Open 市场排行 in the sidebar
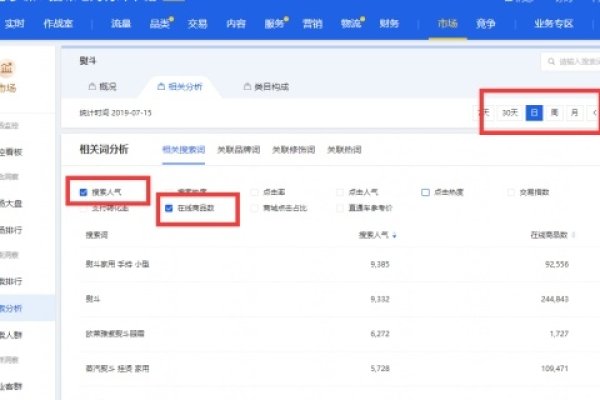Viewport: 600px width, 400px height. 11,230
